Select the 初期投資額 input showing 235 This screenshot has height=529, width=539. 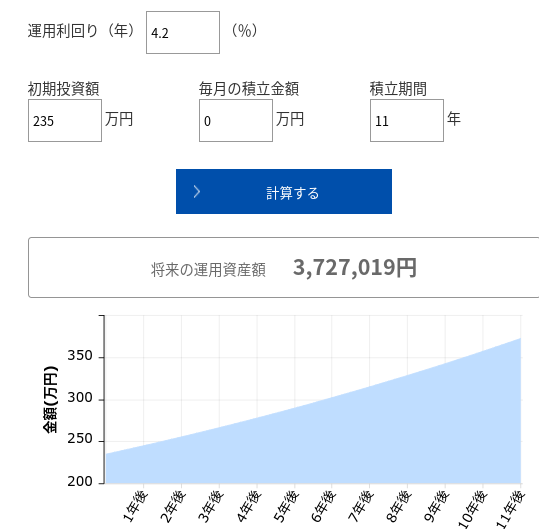tap(65, 121)
